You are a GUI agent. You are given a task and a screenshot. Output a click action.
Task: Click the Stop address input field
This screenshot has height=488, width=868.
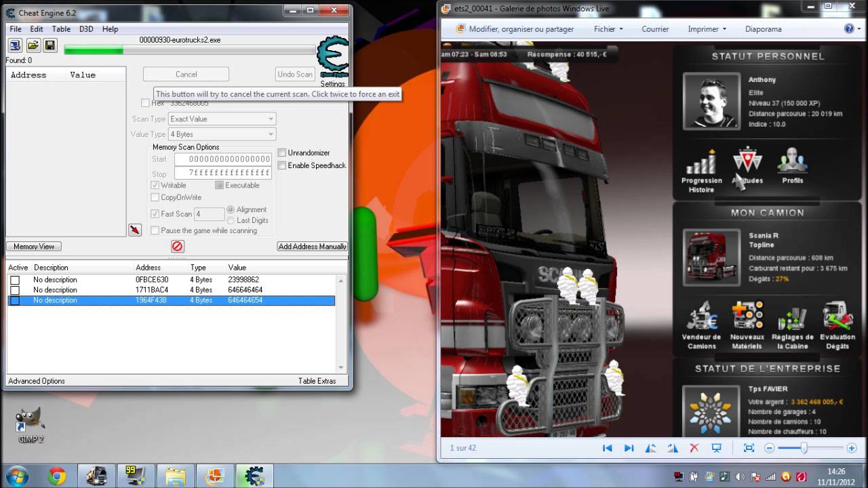223,173
